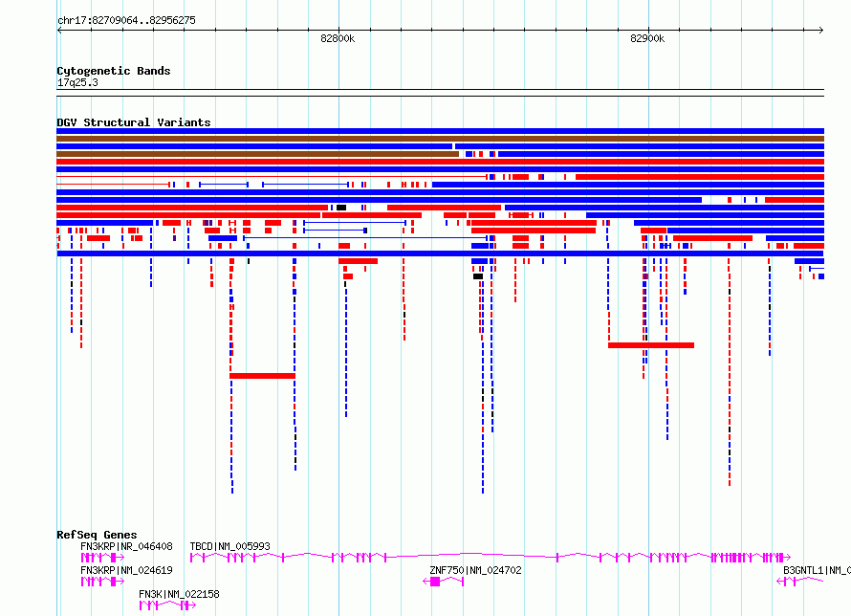Open the FN3KRP|NR_046408 gene label
This screenshot has width=851, height=616.
point(126,546)
